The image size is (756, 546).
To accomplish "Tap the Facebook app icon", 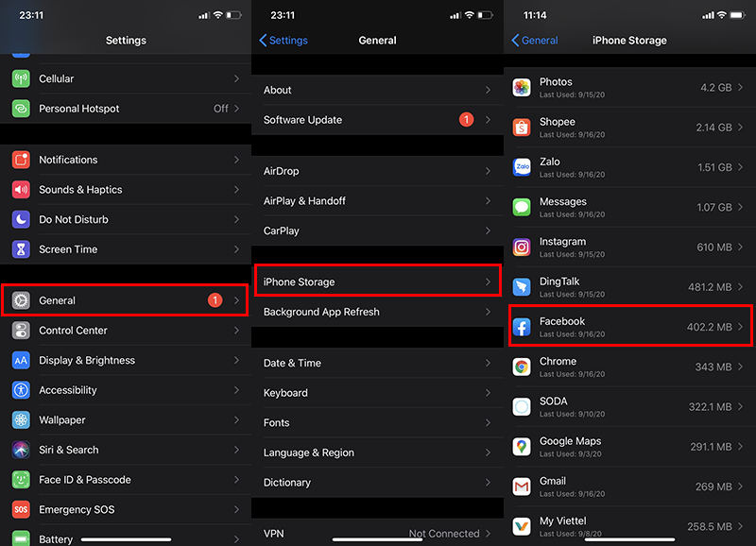I will pyautogui.click(x=522, y=327).
